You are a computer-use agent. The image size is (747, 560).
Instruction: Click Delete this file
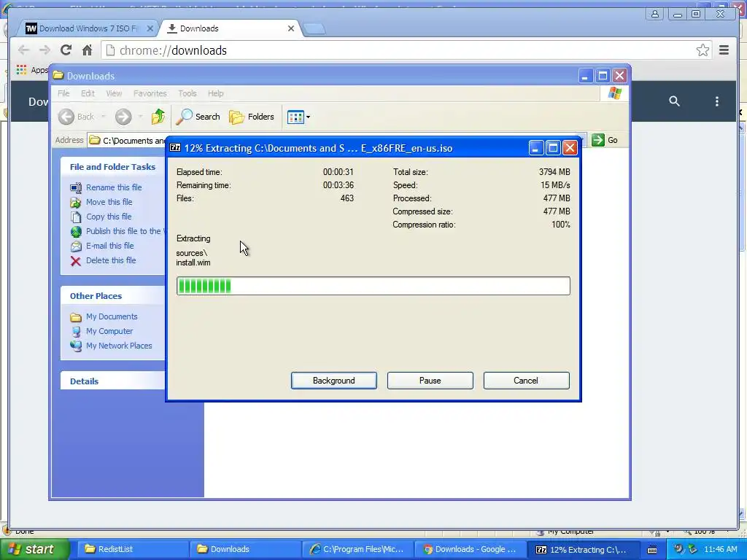click(x=111, y=260)
